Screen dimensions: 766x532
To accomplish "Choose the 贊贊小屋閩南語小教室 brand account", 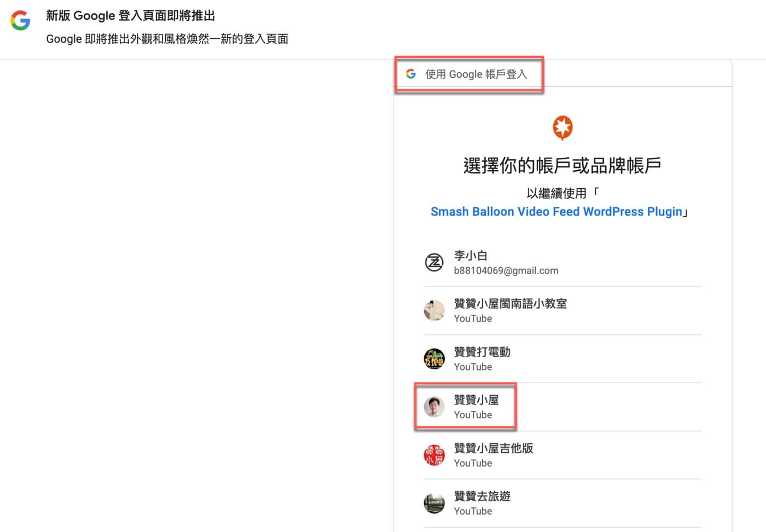I will (562, 310).
